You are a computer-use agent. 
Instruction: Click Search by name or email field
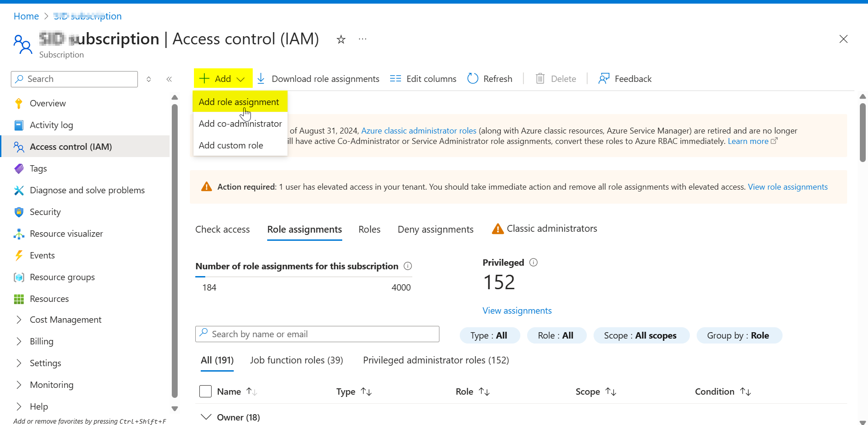(x=317, y=334)
